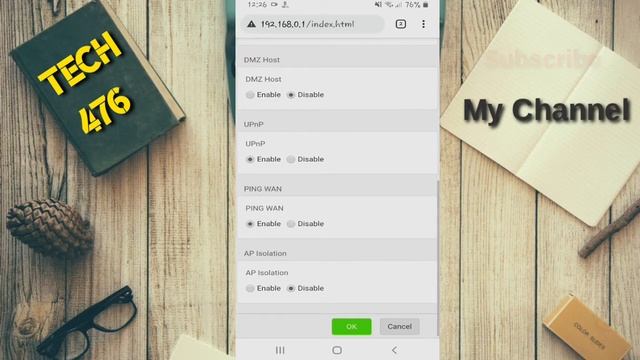Select Enable for PING WAN
The image size is (640, 360).
250,224
